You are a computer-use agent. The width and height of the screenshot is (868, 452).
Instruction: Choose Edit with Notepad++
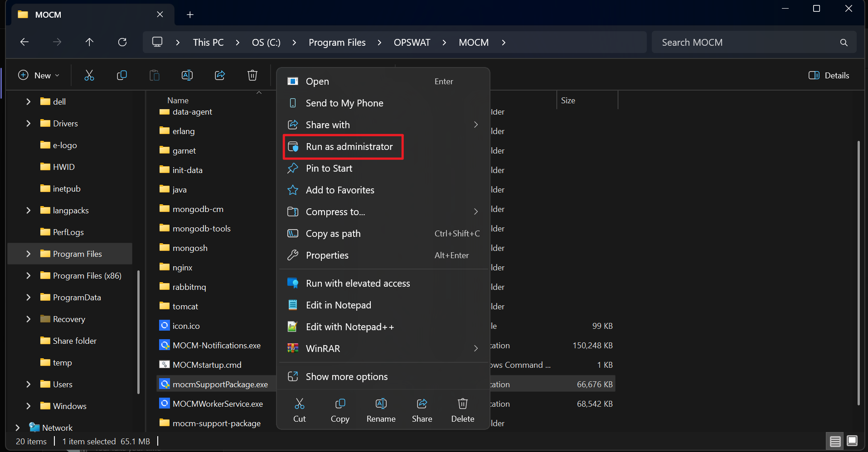tap(383, 327)
